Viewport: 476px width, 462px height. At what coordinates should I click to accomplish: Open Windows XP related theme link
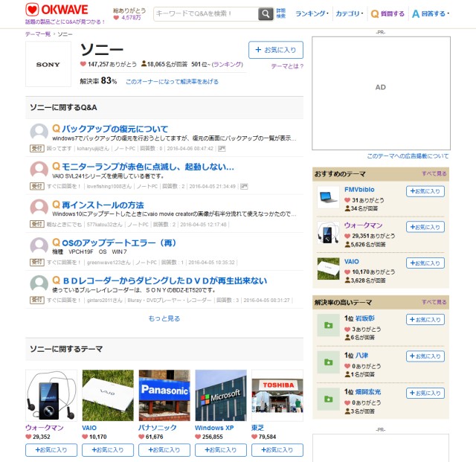click(214, 428)
